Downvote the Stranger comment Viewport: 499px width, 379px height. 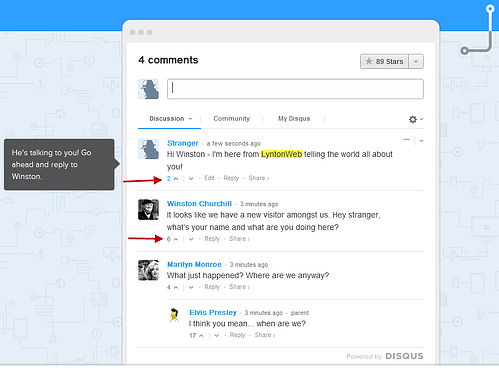191,179
